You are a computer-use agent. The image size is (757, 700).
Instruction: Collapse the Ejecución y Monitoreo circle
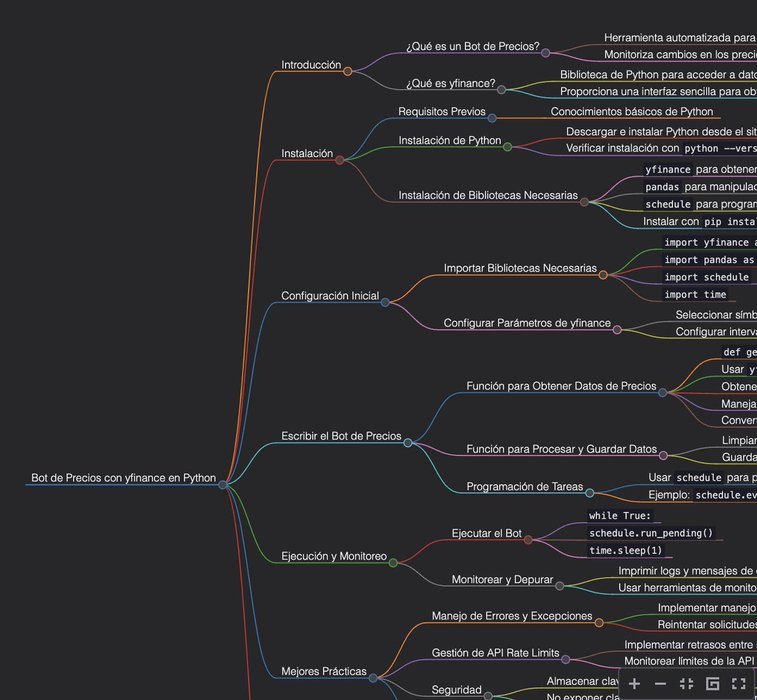coord(393,563)
